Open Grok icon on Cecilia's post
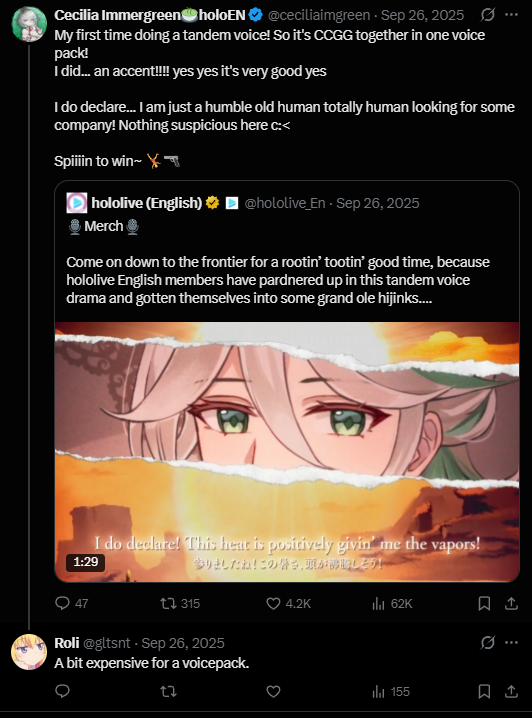The image size is (532, 718). 488,15
